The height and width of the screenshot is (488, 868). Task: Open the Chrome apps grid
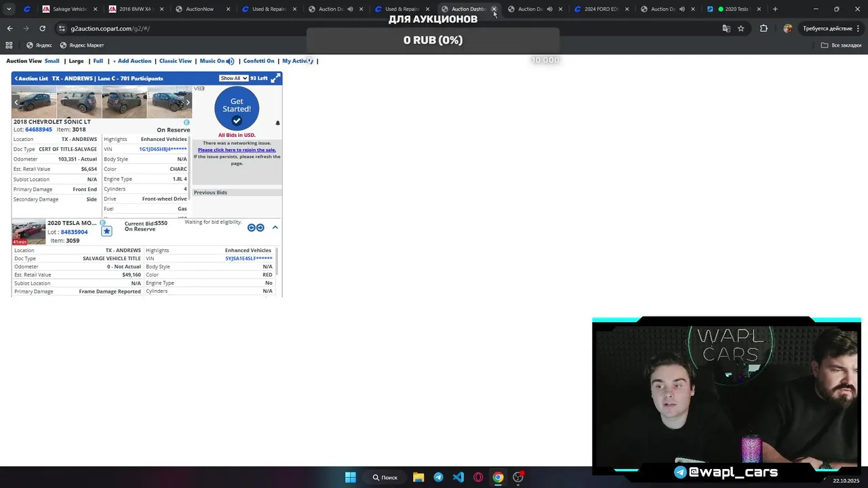(x=9, y=45)
